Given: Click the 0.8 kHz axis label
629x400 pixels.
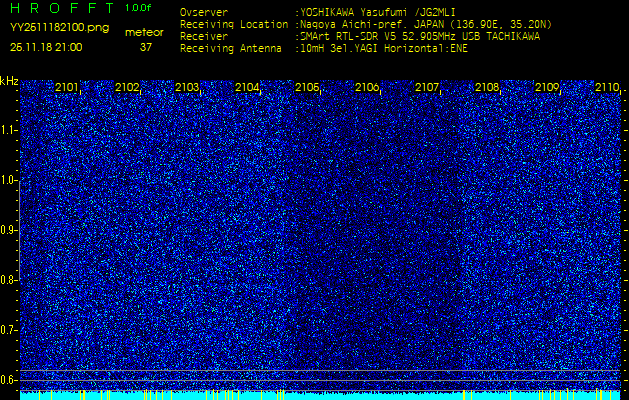Looking at the screenshot, I should point(8,280).
